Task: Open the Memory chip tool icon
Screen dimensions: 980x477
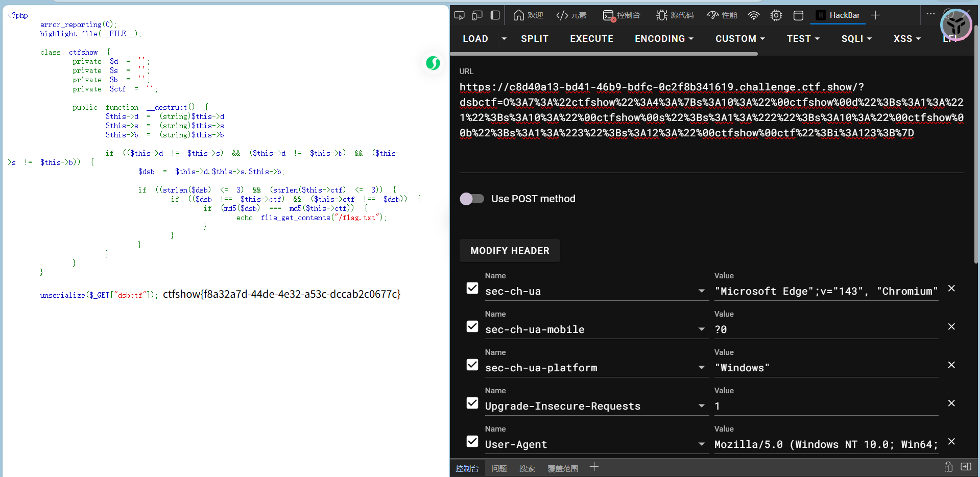Action: pyautogui.click(x=776, y=15)
